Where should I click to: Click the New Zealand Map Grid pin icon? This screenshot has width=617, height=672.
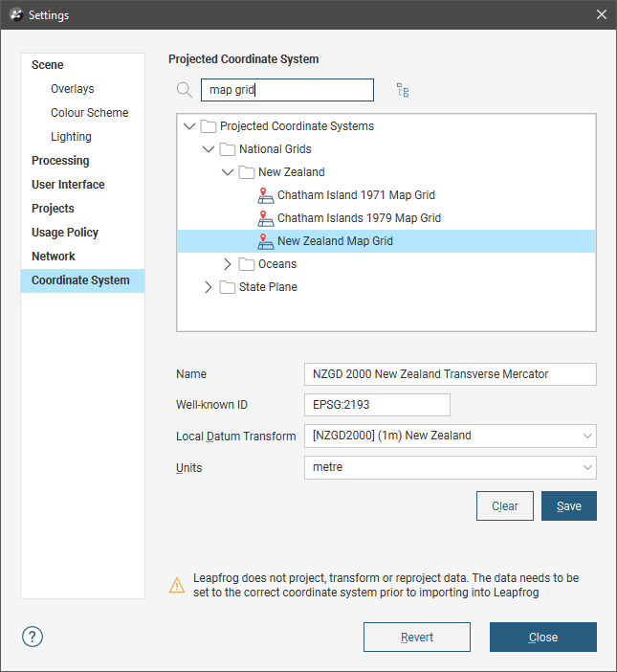click(266, 242)
